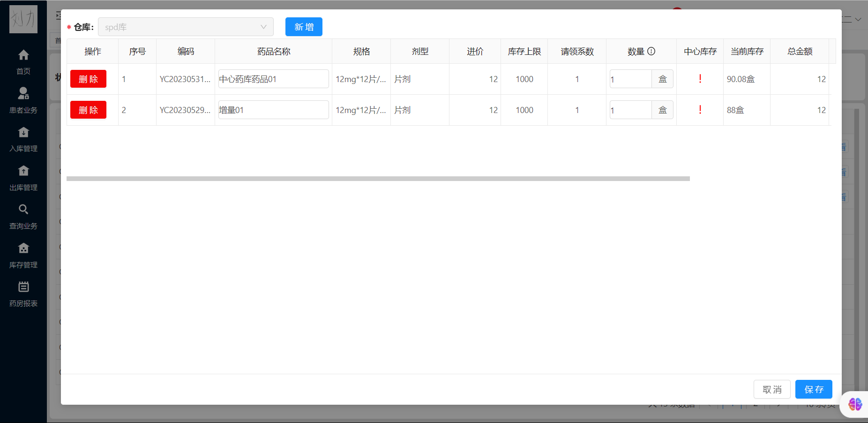Screen dimensions: 868x423
Task: Click the 进价 column header
Action: 475,51
